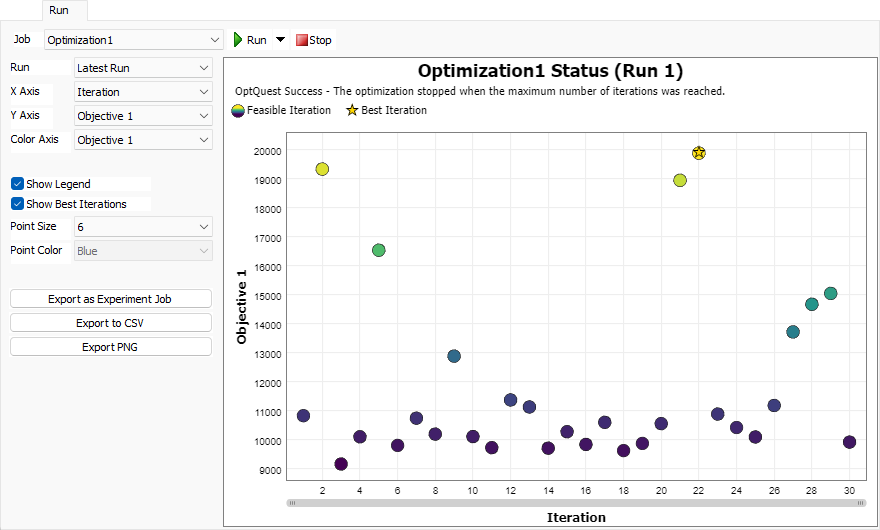Image resolution: width=880 pixels, height=530 pixels.
Task: Open the Y Axis Objective 1 dropdown
Action: click(x=144, y=116)
